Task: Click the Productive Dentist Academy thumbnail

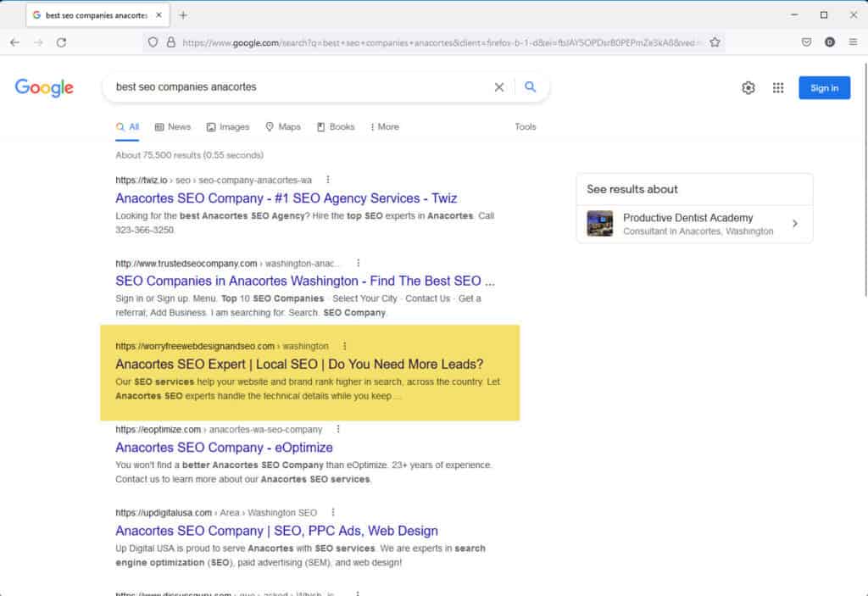Action: point(600,224)
